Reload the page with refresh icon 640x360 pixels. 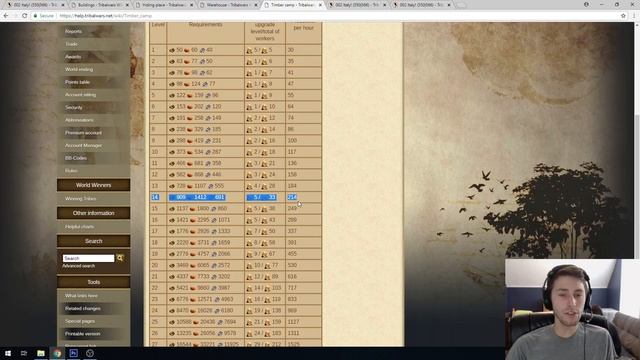click(x=24, y=16)
